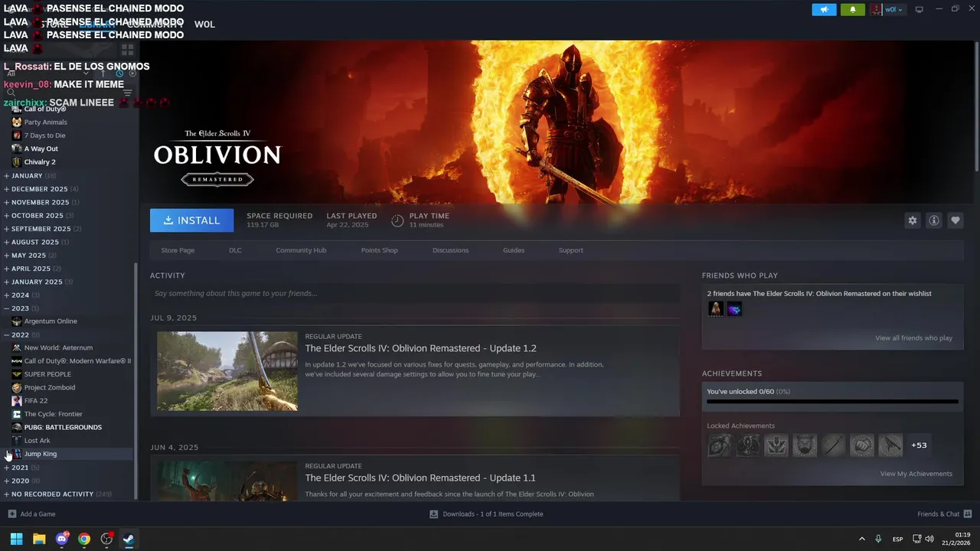The image size is (980, 551).
Task: Click the plus icon beside Add a Game
Action: point(11,514)
